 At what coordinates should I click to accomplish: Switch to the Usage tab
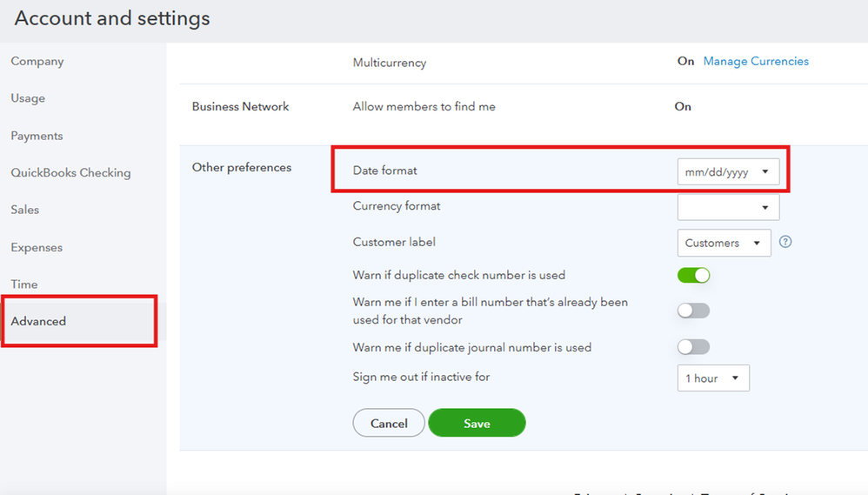[28, 98]
